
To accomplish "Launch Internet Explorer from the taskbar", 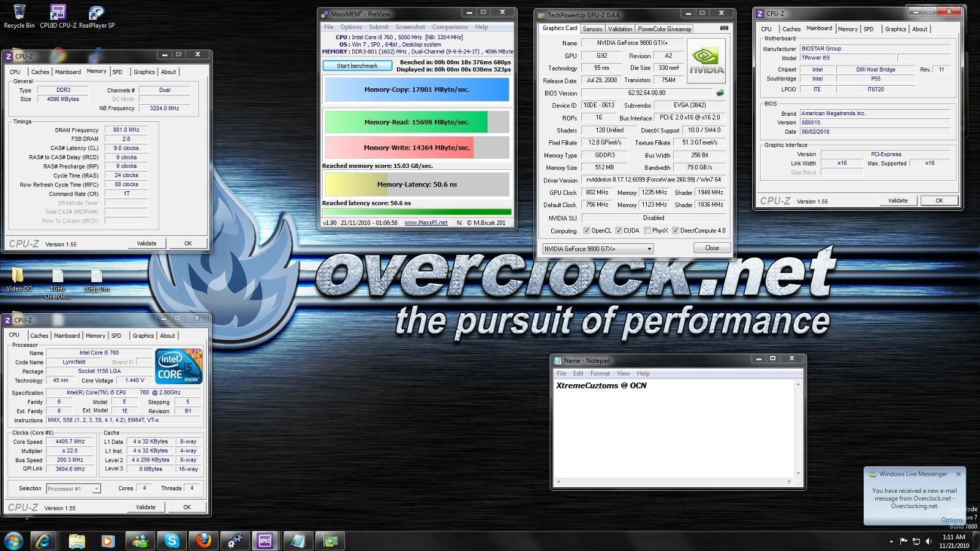I will point(43,541).
